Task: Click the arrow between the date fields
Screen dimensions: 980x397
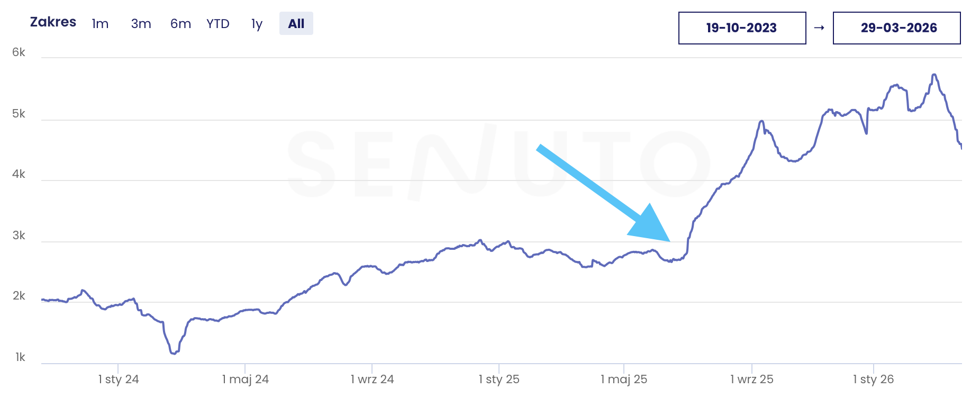Action: coord(819,28)
